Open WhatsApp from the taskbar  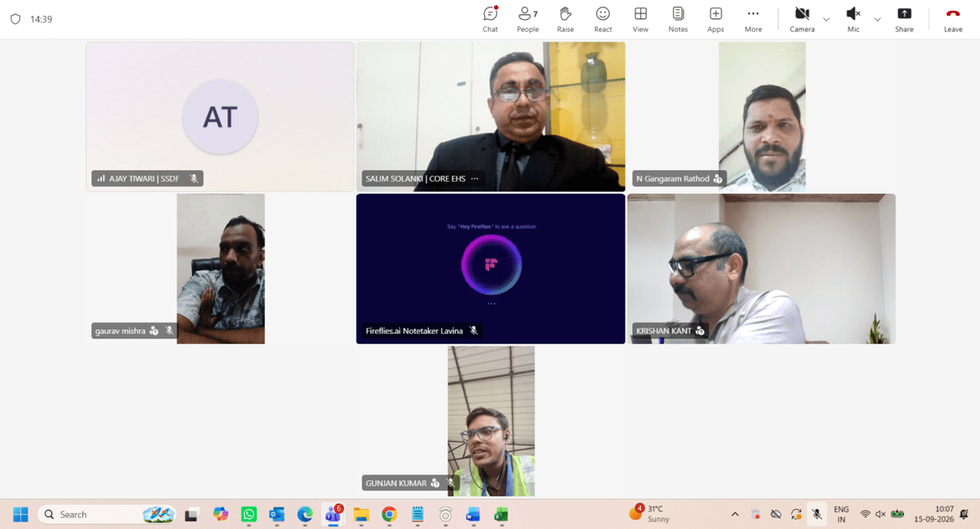[x=248, y=514]
